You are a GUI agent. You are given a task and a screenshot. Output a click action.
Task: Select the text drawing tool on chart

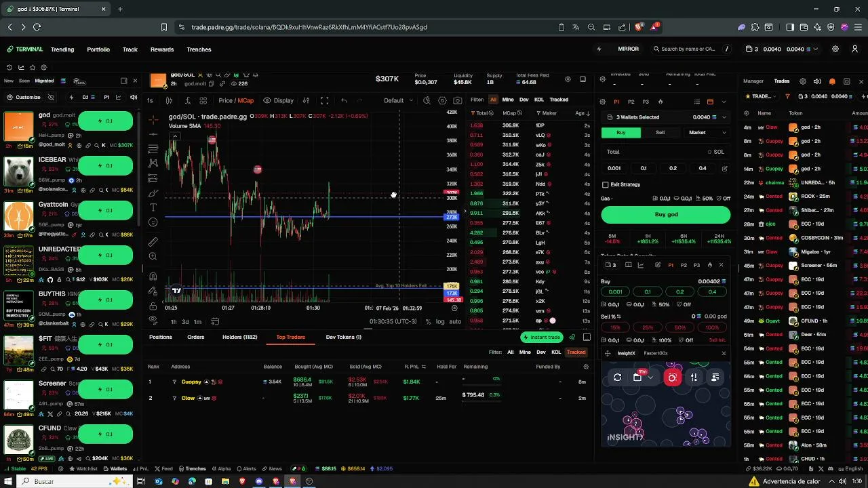pos(153,207)
